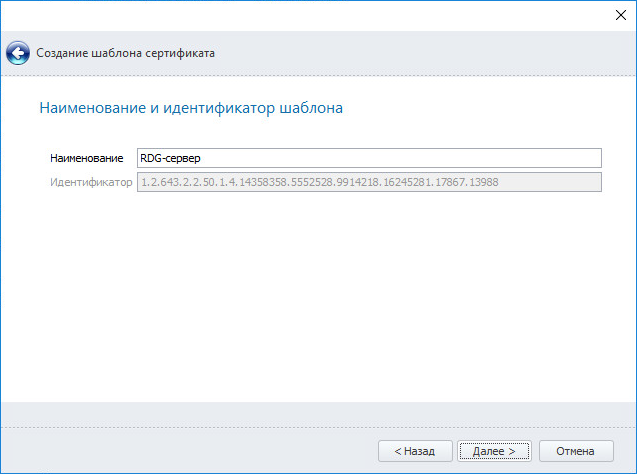Click the 'Наименование' field label
This screenshot has width=637, height=474.
[87, 158]
